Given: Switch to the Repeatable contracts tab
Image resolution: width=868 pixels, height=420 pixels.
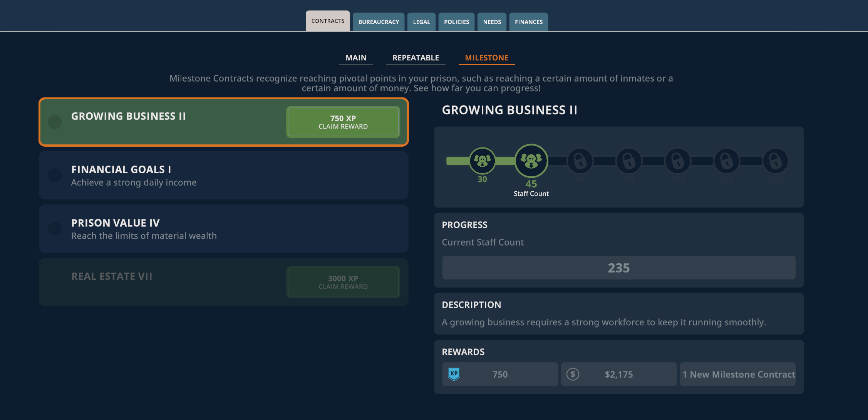Looking at the screenshot, I should point(416,57).
